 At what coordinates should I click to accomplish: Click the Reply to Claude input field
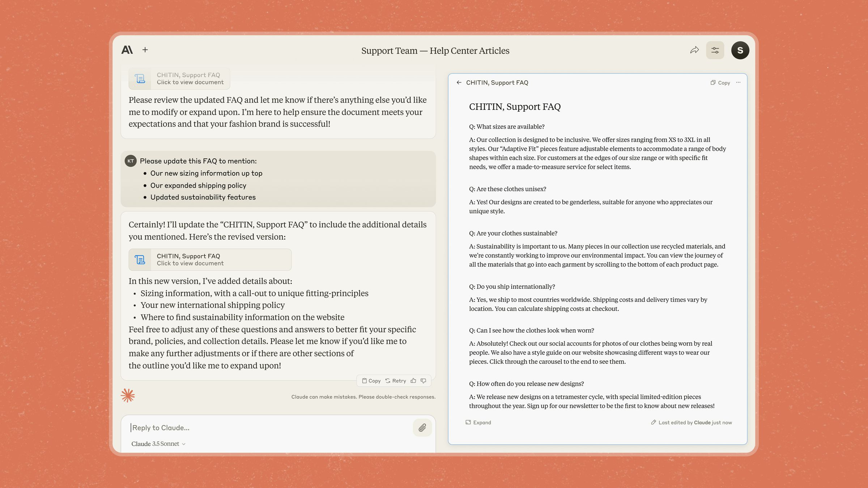269,428
